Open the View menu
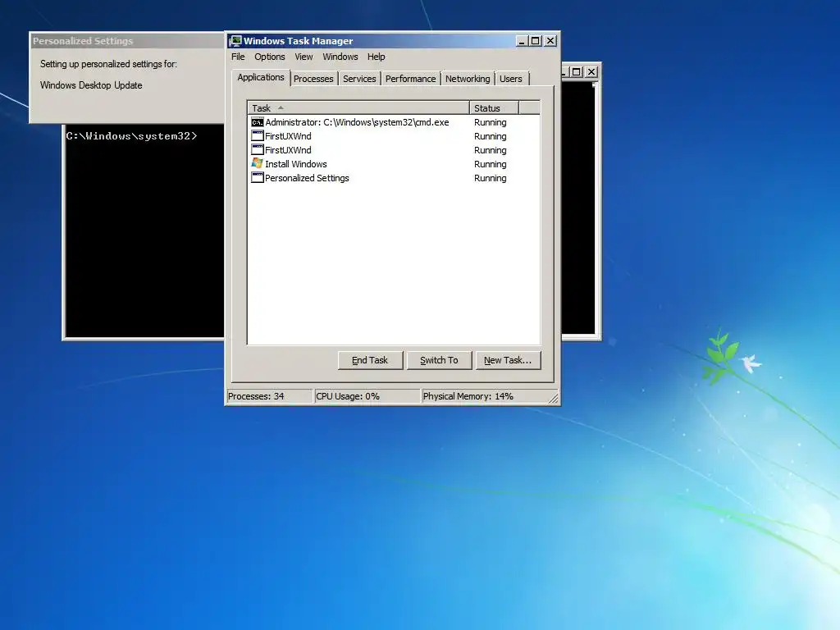This screenshot has height=630, width=840. (x=304, y=57)
